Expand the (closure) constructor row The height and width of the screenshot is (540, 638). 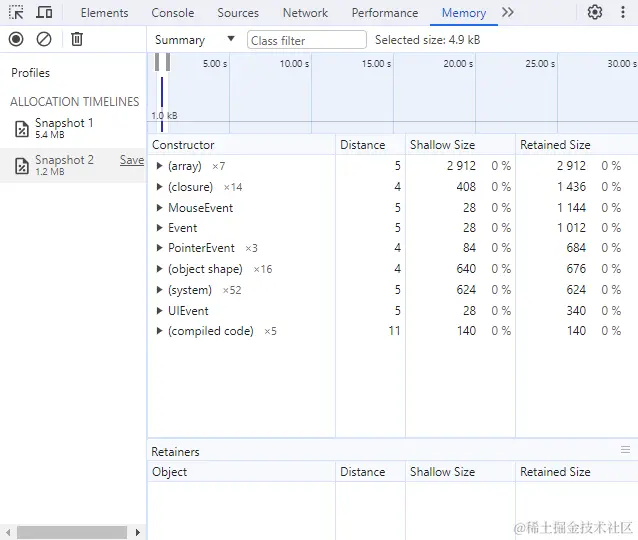(159, 187)
